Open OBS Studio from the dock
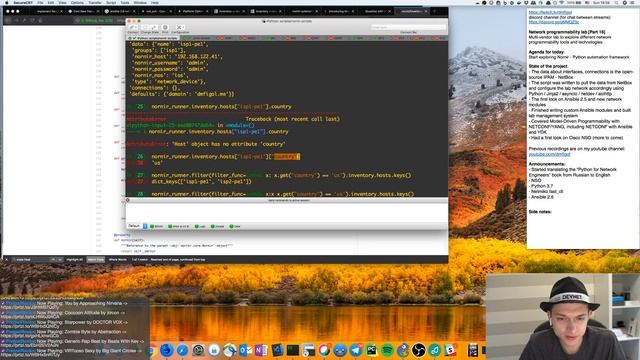640x360 pixels. pyautogui.click(x=419, y=350)
